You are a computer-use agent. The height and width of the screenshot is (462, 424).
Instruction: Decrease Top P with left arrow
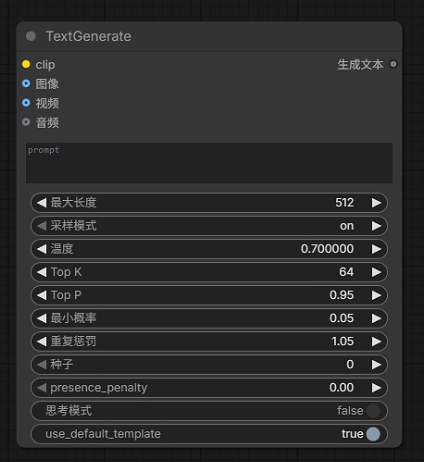(42, 295)
